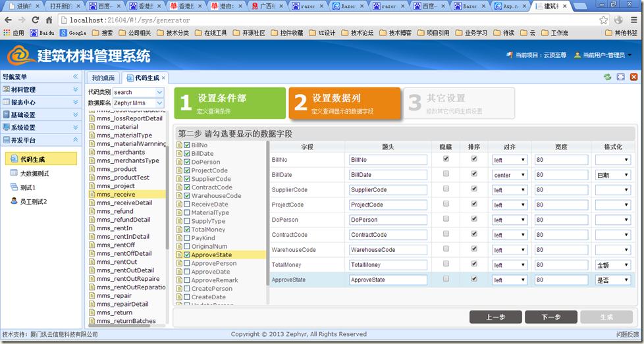Click the width field for SupplierCode row
The image size is (644, 344).
click(x=560, y=190)
